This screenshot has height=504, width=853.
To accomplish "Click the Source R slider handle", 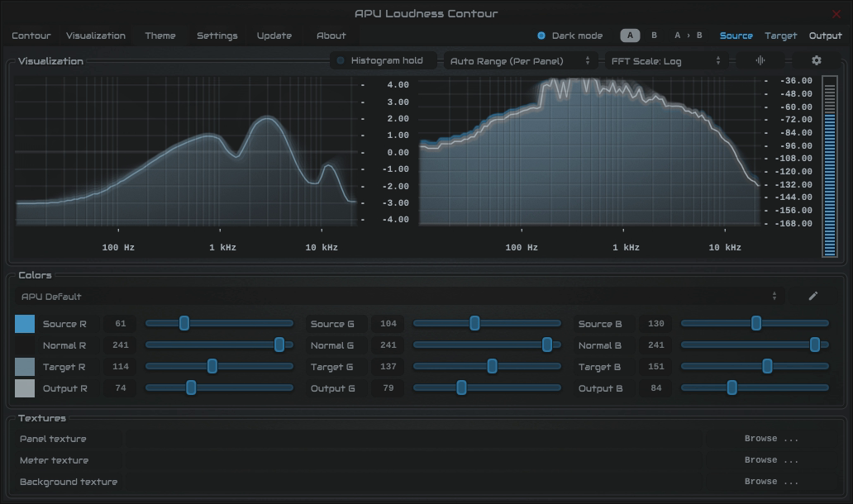I will click(x=184, y=323).
